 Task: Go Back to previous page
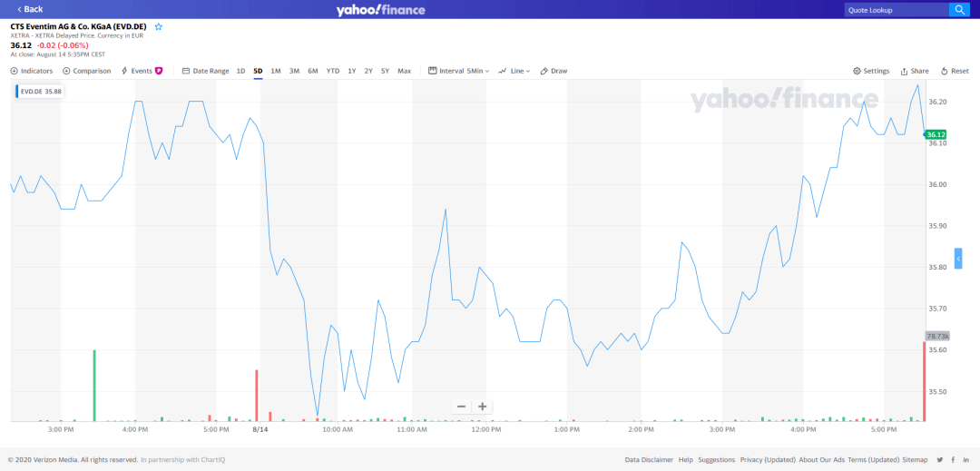point(30,9)
